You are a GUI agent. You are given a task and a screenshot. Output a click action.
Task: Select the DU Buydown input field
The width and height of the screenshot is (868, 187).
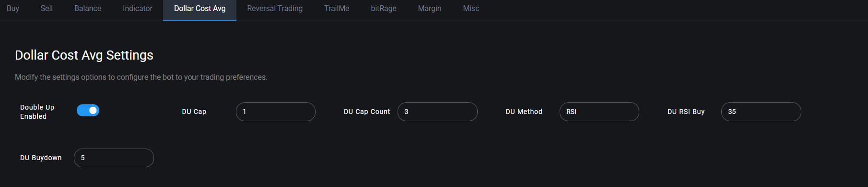click(x=114, y=158)
